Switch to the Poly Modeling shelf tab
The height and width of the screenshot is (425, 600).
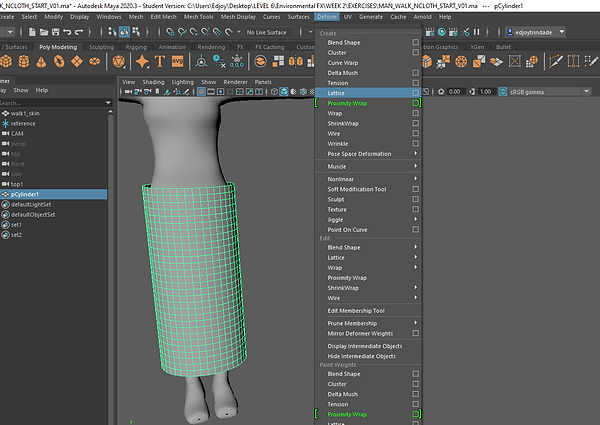pos(58,47)
